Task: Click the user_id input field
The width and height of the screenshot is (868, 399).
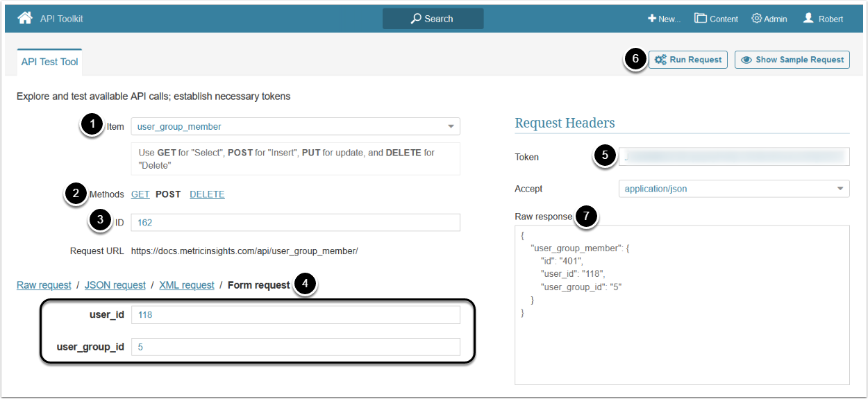Action: coord(295,315)
